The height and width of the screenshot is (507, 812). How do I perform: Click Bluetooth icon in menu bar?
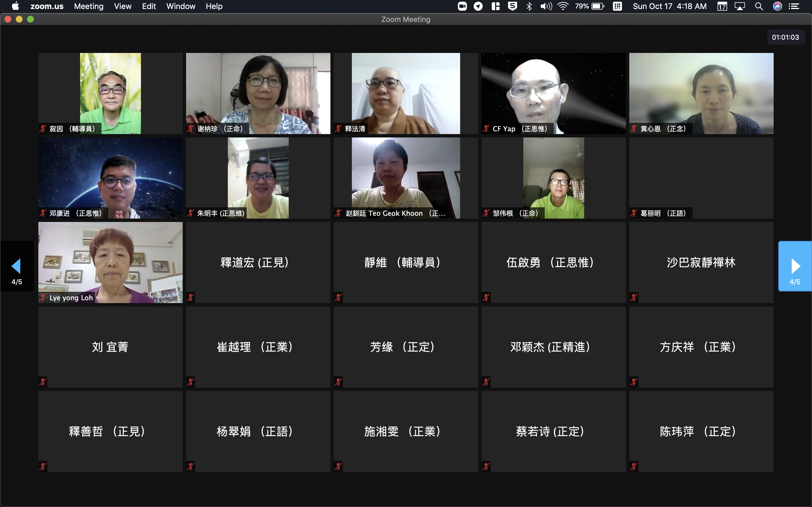pos(529,6)
